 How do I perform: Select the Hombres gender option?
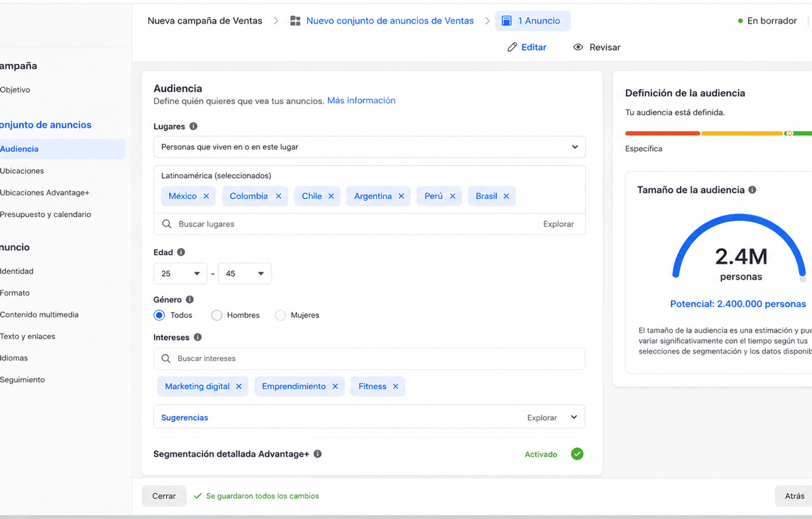(x=217, y=315)
